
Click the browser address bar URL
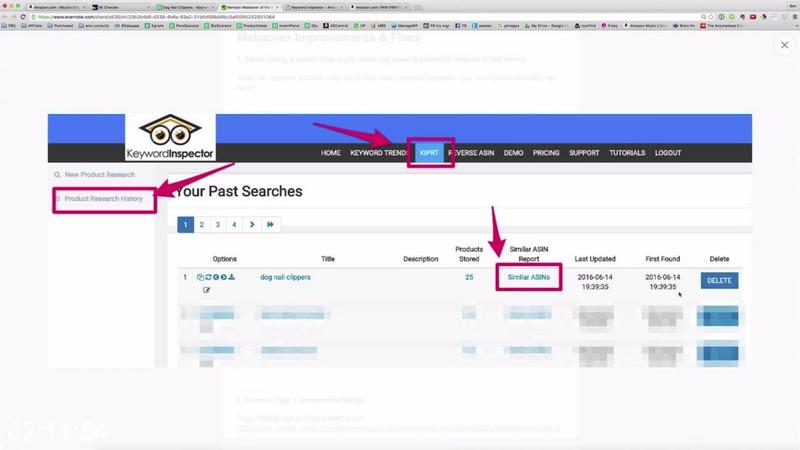click(156, 17)
